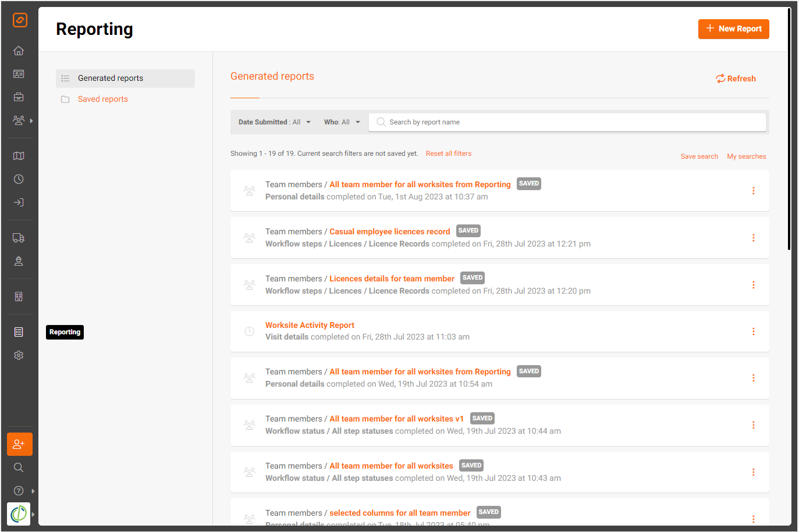This screenshot has height=532, width=799.
Task: Open the search magnifier in sidebar
Action: (19, 467)
